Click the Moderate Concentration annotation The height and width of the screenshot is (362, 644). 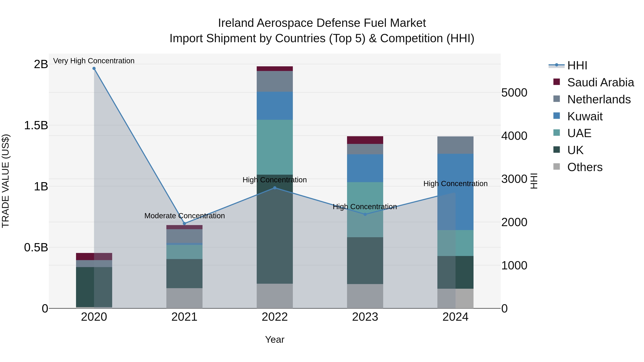click(x=184, y=216)
